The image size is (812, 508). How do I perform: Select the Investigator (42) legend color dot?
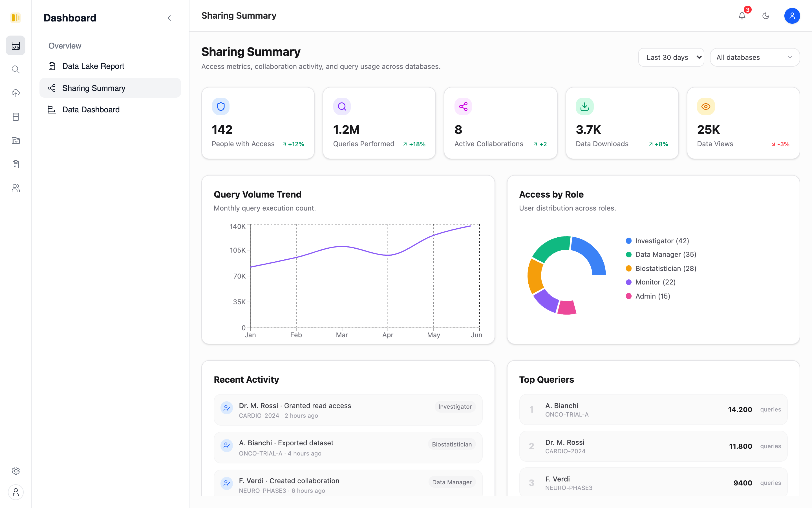tap(628, 241)
